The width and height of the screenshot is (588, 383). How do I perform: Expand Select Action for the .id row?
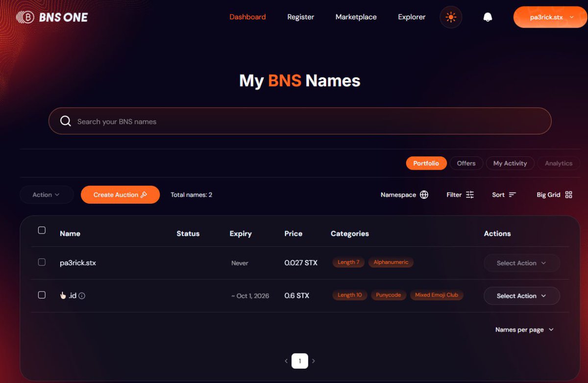click(x=521, y=296)
